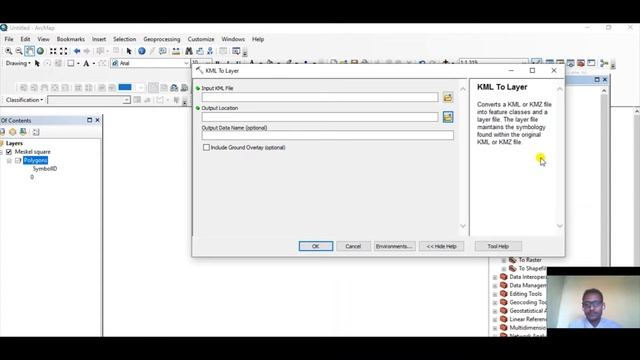
Task: Expand the Editing Tools toolbox
Action: coord(495,294)
